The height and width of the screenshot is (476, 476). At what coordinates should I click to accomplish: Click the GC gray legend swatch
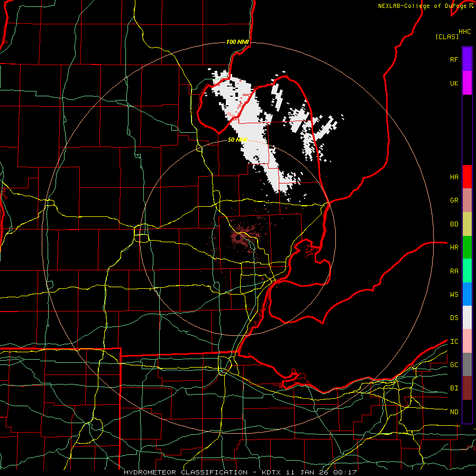pos(467,364)
